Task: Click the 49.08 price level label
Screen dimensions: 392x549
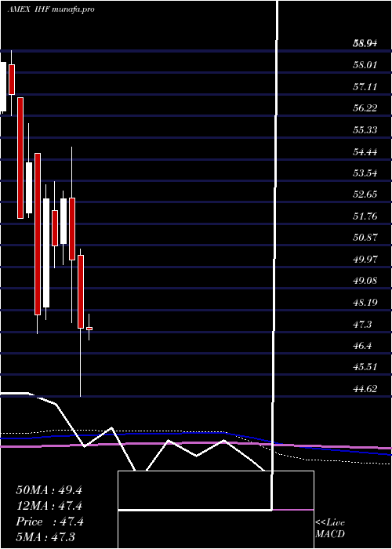Action: (365, 281)
